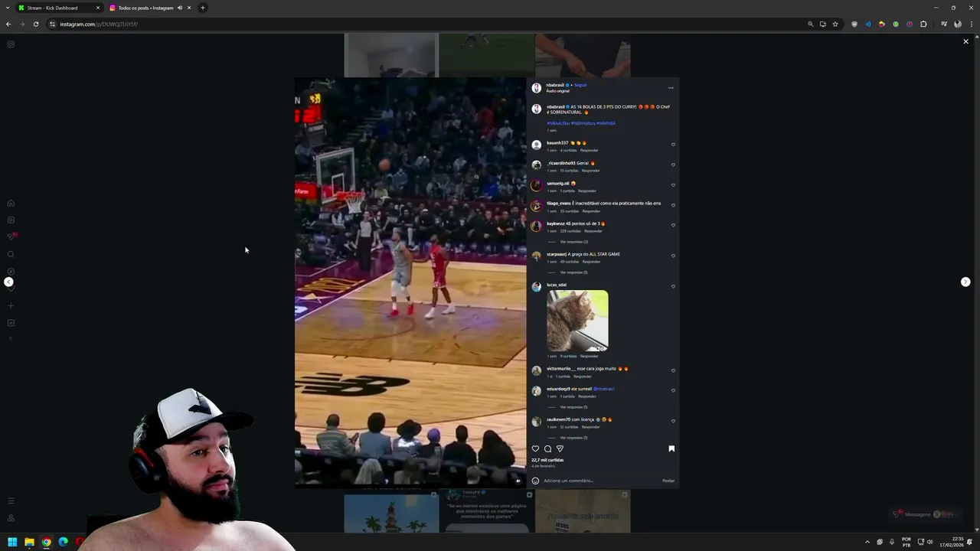The width and height of the screenshot is (980, 551).
Task: Expand replies under kaykwssz's comment
Action: coord(573,242)
